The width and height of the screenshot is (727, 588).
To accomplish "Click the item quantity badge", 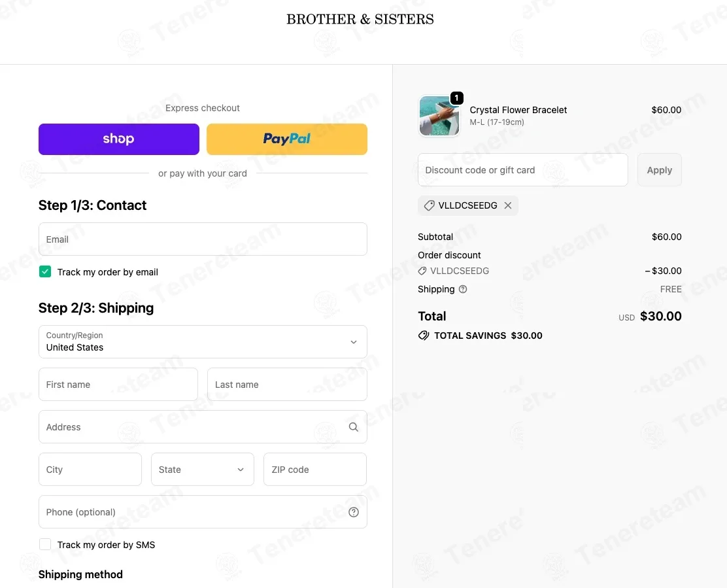I will [x=457, y=98].
